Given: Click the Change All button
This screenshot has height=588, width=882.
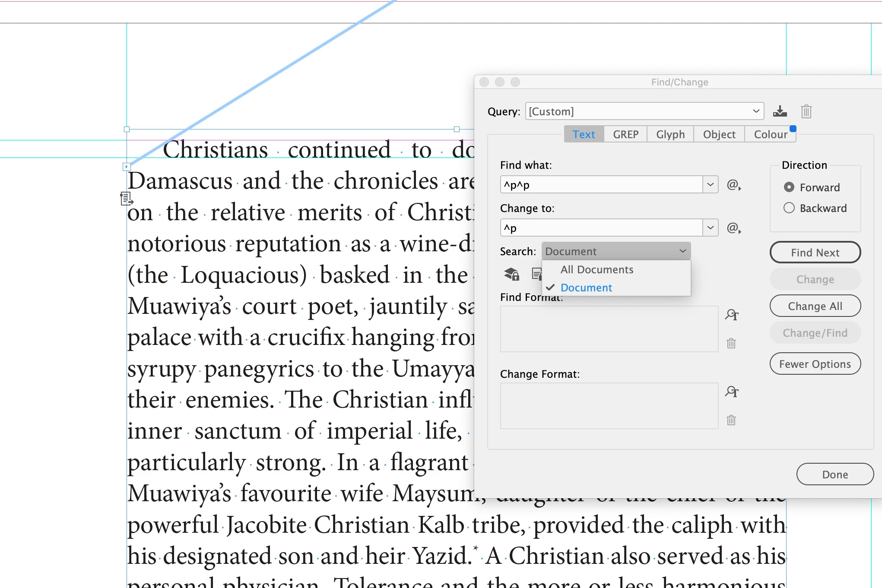Looking at the screenshot, I should (815, 306).
